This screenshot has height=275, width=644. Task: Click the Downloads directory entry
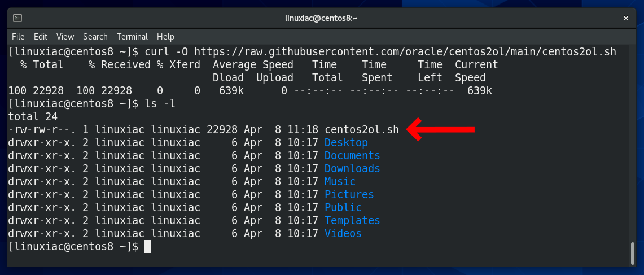(352, 168)
